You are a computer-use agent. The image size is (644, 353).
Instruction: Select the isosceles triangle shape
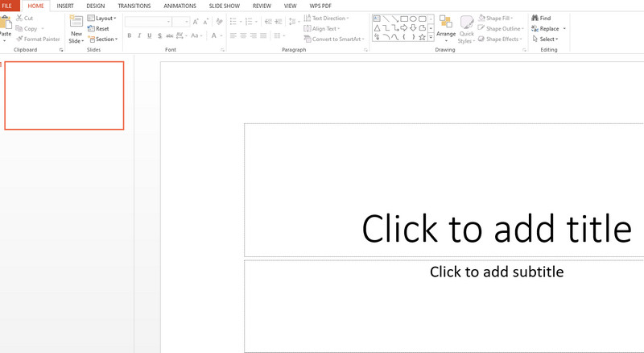(377, 27)
